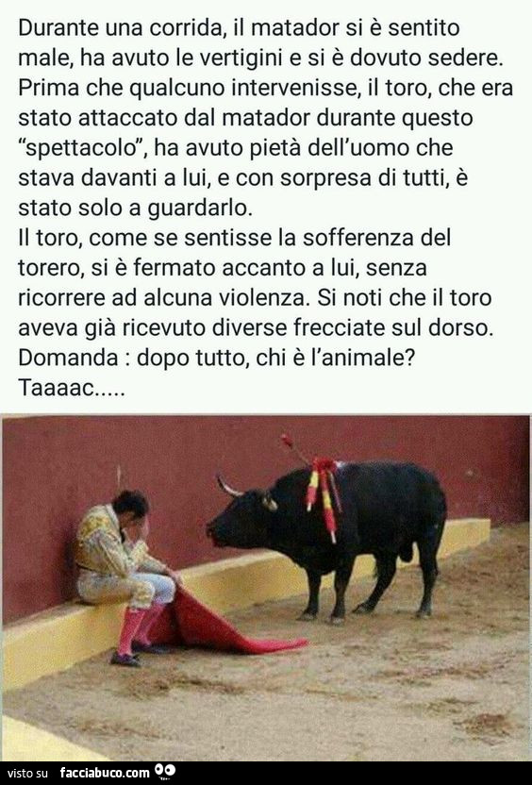Click the line "Il toro, come se sentisse"

234,238
